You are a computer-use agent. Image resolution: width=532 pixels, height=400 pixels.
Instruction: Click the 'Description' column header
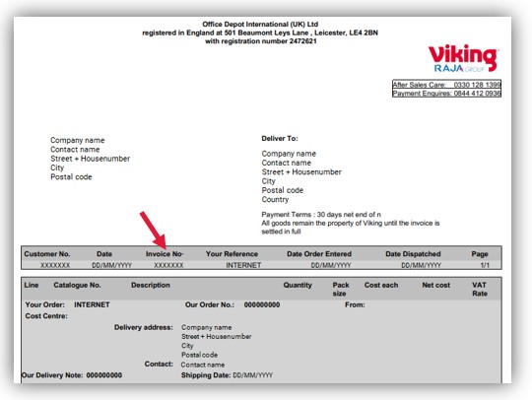151,285
